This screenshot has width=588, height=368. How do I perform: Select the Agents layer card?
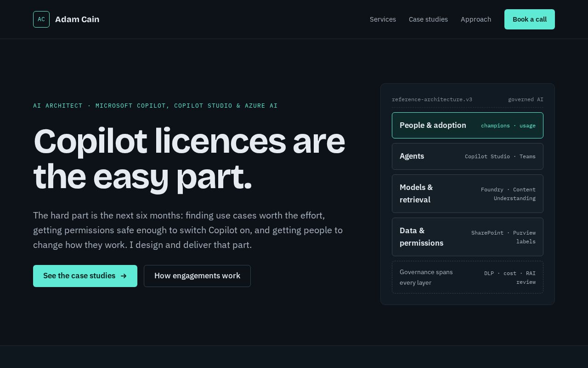pyautogui.click(x=468, y=156)
